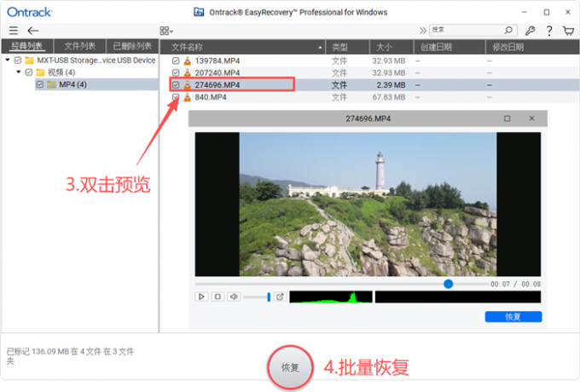Image resolution: width=580 pixels, height=392 pixels.
Task: Uncheck the 139784.MP4 checkbox
Action: coord(176,61)
